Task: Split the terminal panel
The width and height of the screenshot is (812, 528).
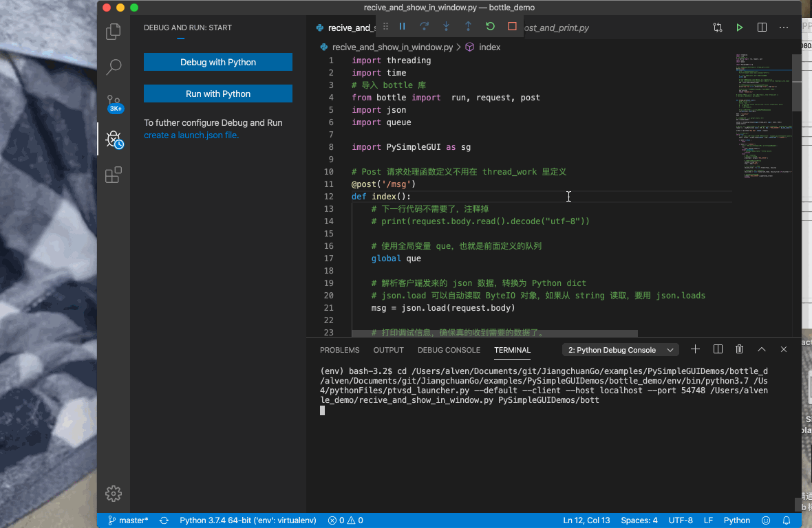Action: 718,349
